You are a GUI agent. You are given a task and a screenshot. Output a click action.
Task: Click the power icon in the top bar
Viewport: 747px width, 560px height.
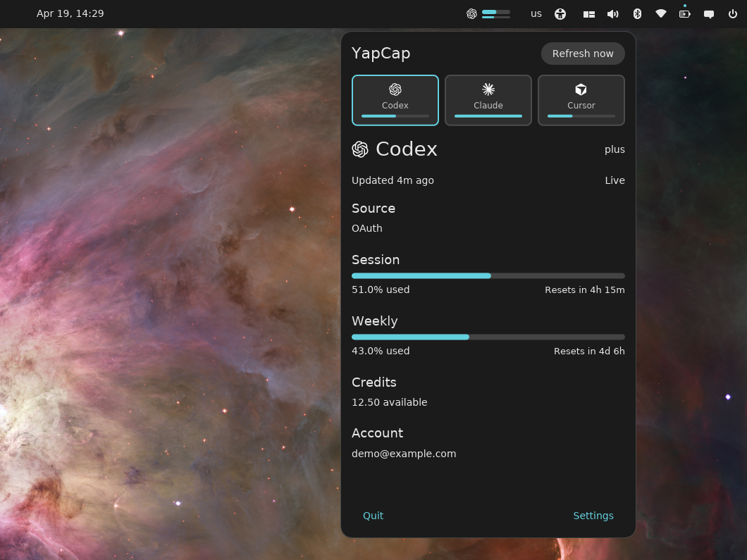(x=732, y=13)
